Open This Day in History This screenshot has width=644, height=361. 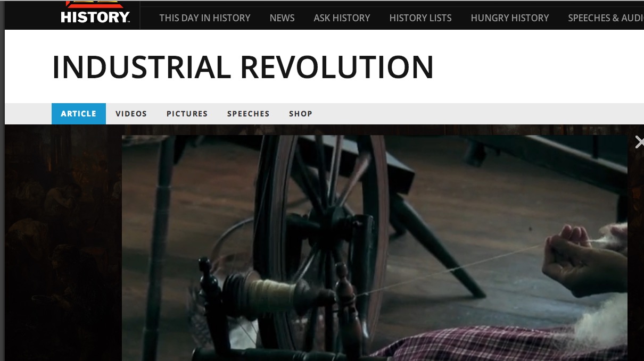205,18
